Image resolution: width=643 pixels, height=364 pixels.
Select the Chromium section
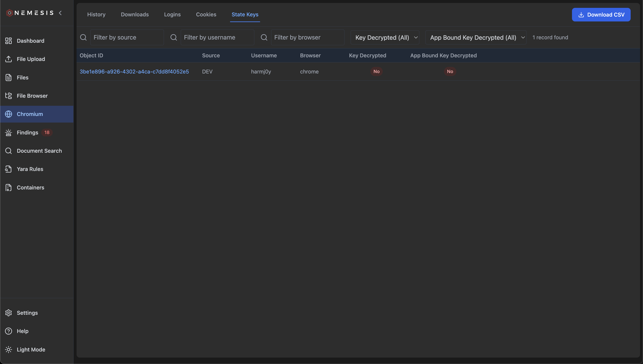(30, 114)
